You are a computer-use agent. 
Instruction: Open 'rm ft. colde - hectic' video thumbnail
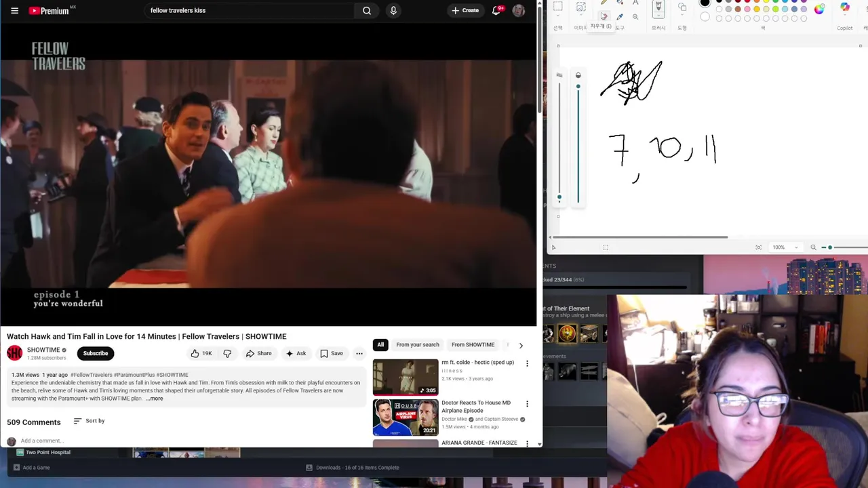point(406,377)
